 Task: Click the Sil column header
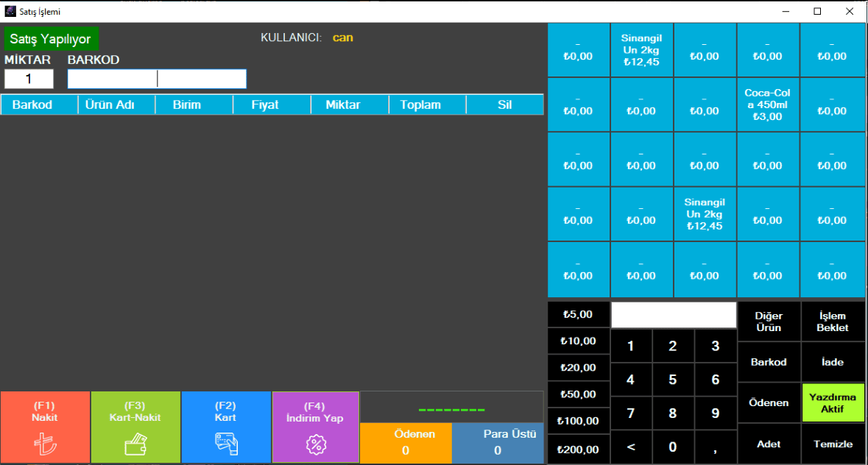coord(504,104)
